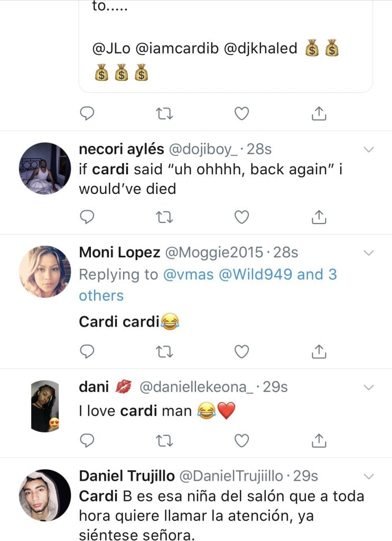Open Daniel Trujillo's profile avatar
392x541 pixels.
pos(45,495)
